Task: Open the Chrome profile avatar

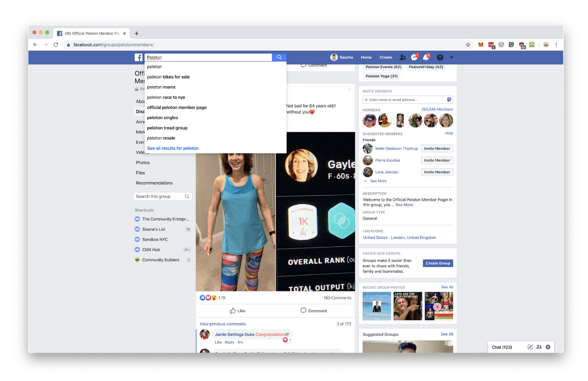Action: click(546, 45)
